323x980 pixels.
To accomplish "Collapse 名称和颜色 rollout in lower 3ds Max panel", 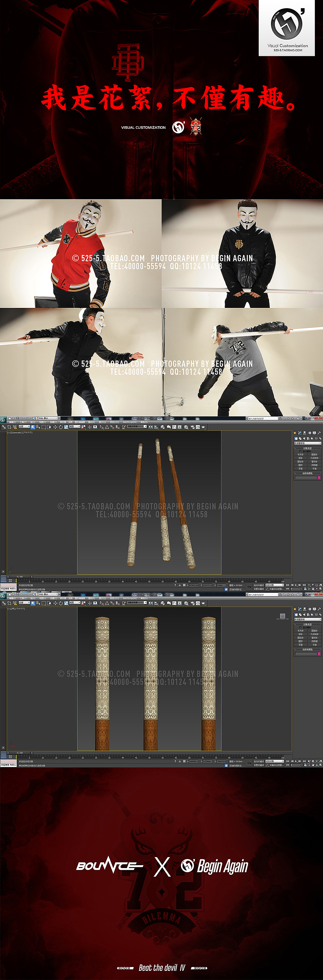I will [308, 650].
